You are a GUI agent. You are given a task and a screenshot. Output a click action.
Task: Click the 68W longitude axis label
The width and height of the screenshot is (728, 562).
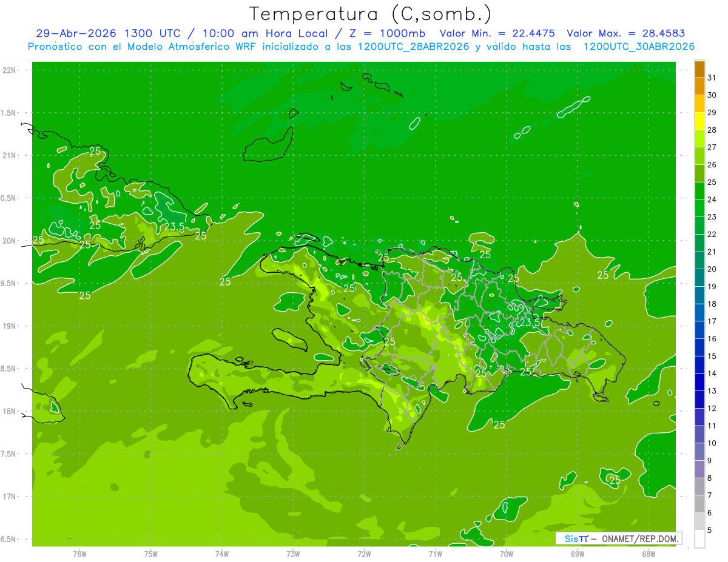click(x=649, y=554)
